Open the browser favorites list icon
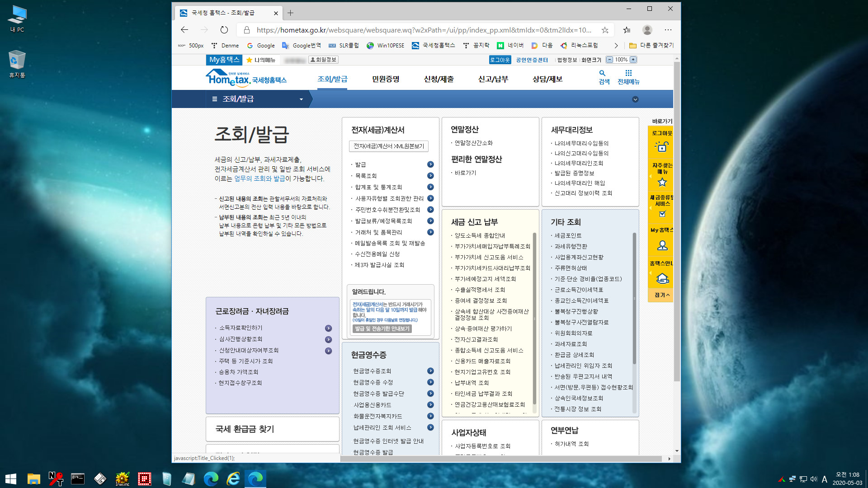The height and width of the screenshot is (488, 868). coord(627,30)
